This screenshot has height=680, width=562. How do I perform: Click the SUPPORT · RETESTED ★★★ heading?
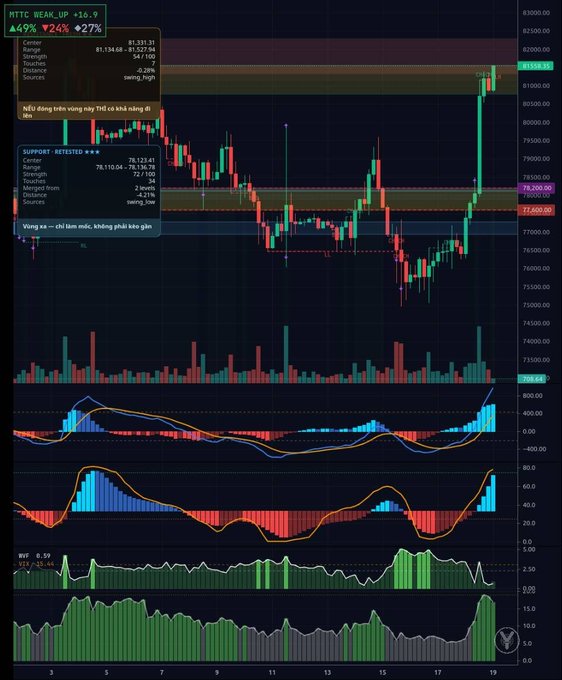(61, 152)
